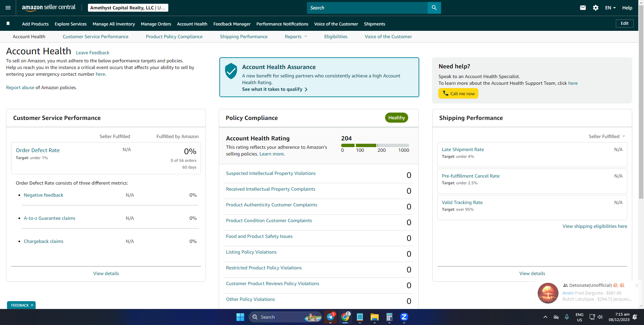Open Food and Product Safety Issues
The width and height of the screenshot is (644, 325).
(x=259, y=236)
